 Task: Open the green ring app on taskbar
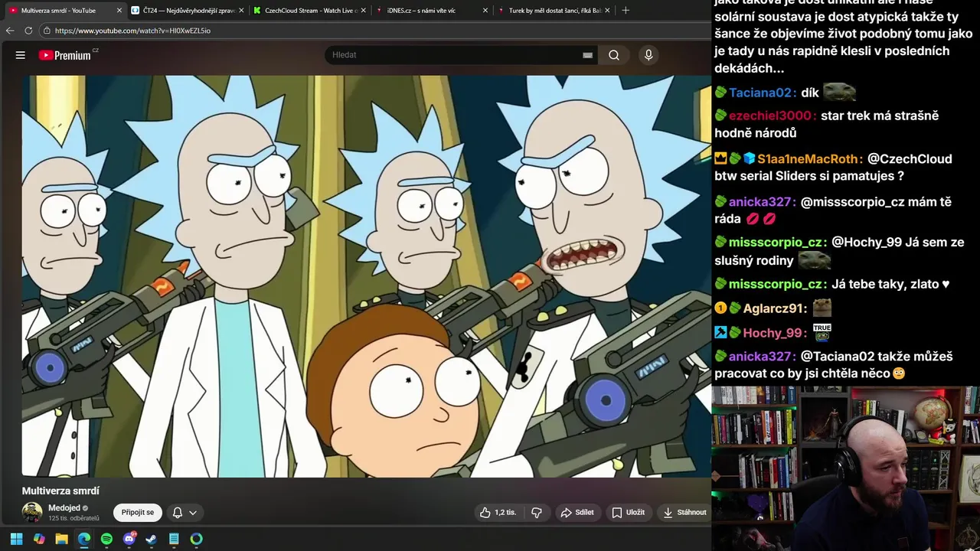pyautogui.click(x=197, y=539)
